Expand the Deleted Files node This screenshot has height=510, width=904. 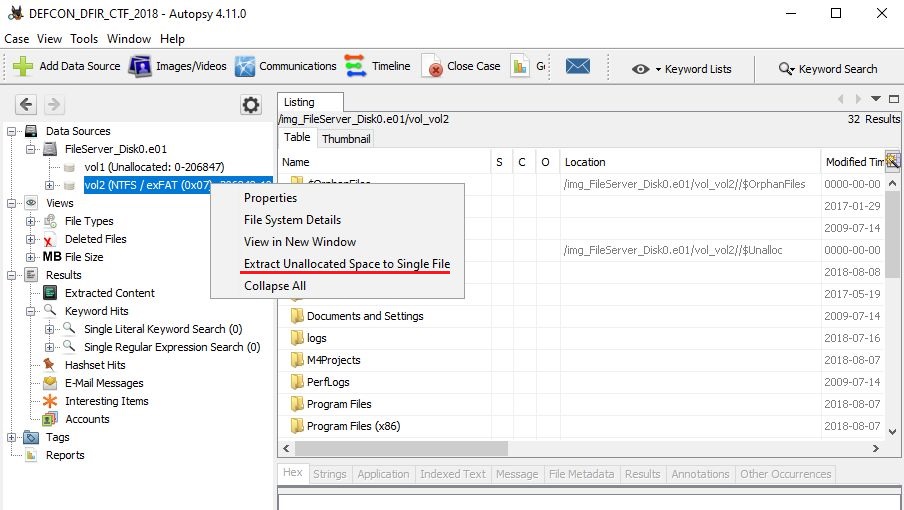pos(30,239)
